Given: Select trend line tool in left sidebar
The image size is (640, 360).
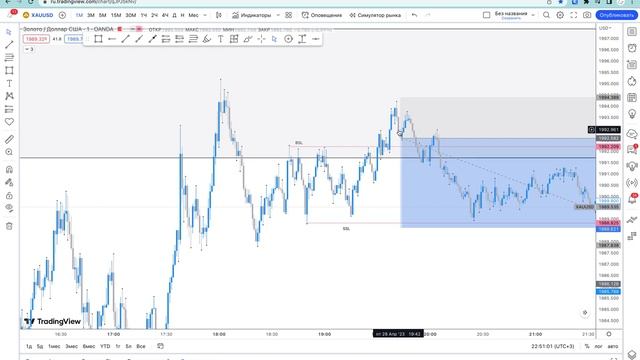Looking at the screenshot, I should coord(9,44).
